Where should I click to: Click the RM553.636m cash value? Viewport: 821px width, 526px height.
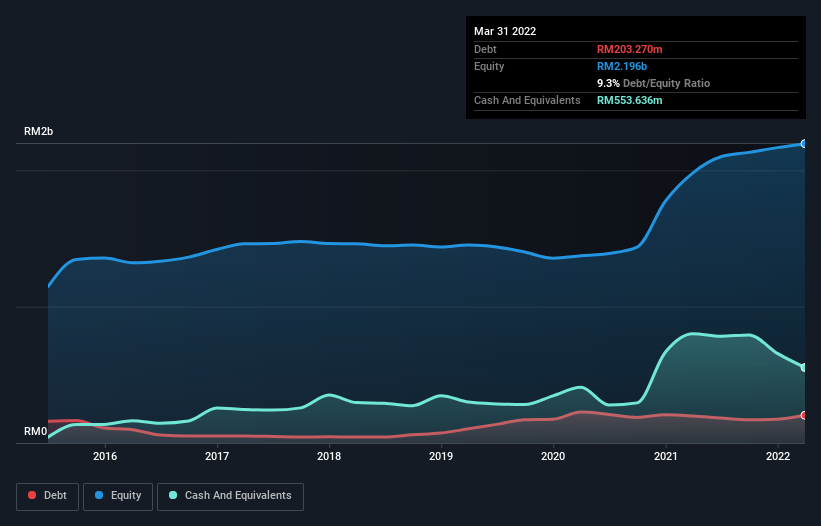(x=629, y=100)
